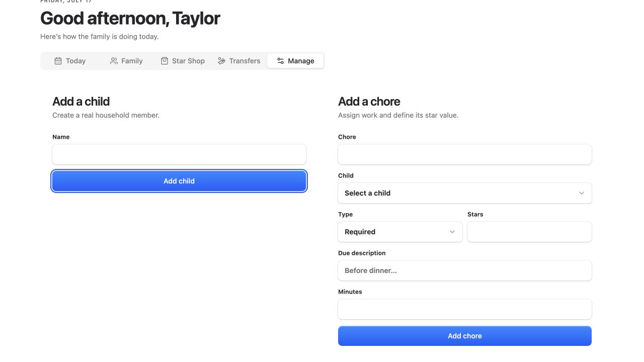The height and width of the screenshot is (362, 644).
Task: Open the Family tab
Action: [126, 61]
